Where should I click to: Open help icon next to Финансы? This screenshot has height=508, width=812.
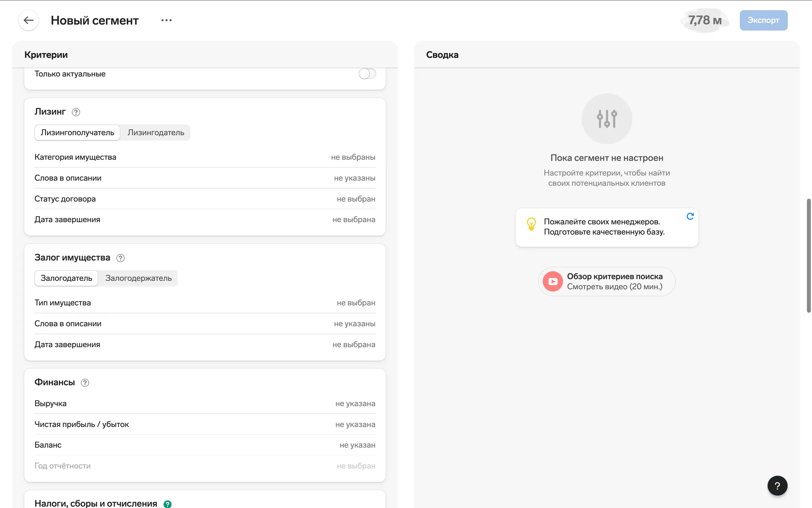(x=85, y=383)
